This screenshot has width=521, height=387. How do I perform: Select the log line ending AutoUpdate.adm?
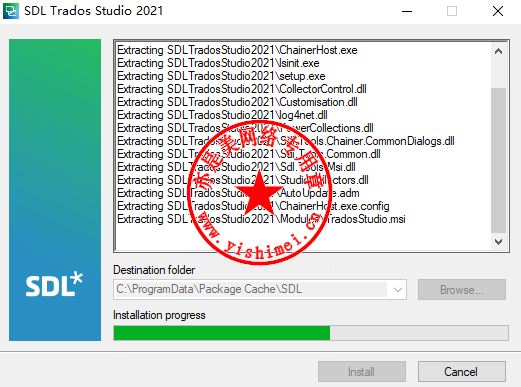click(238, 193)
